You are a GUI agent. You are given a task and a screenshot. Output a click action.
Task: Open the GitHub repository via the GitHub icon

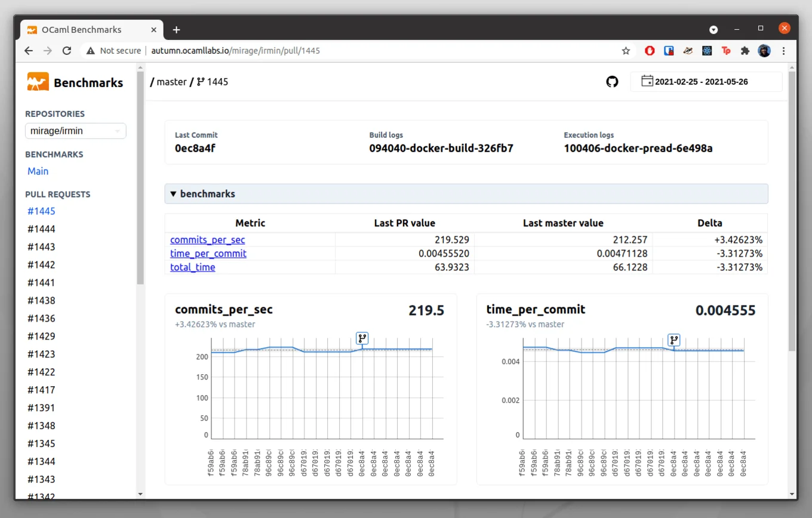pyautogui.click(x=612, y=82)
